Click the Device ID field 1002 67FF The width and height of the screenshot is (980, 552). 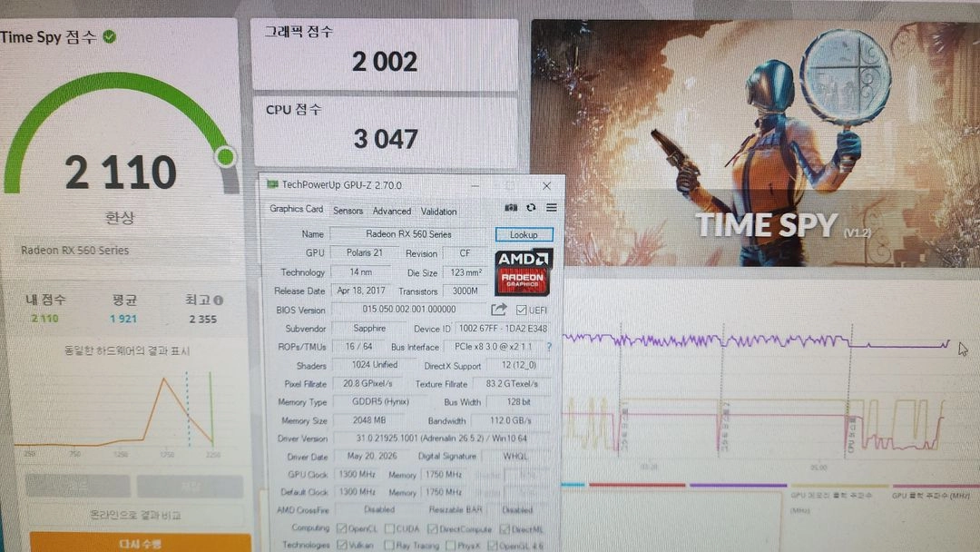coord(503,328)
